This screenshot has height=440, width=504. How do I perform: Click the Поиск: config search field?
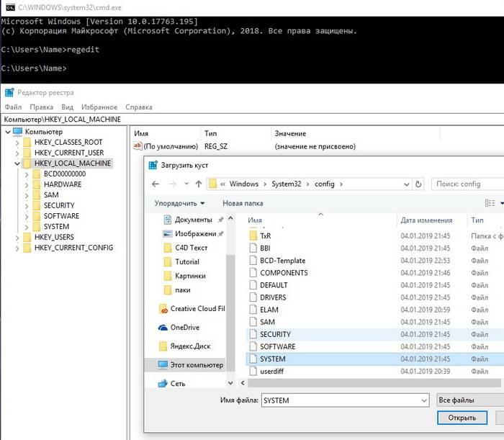point(468,184)
